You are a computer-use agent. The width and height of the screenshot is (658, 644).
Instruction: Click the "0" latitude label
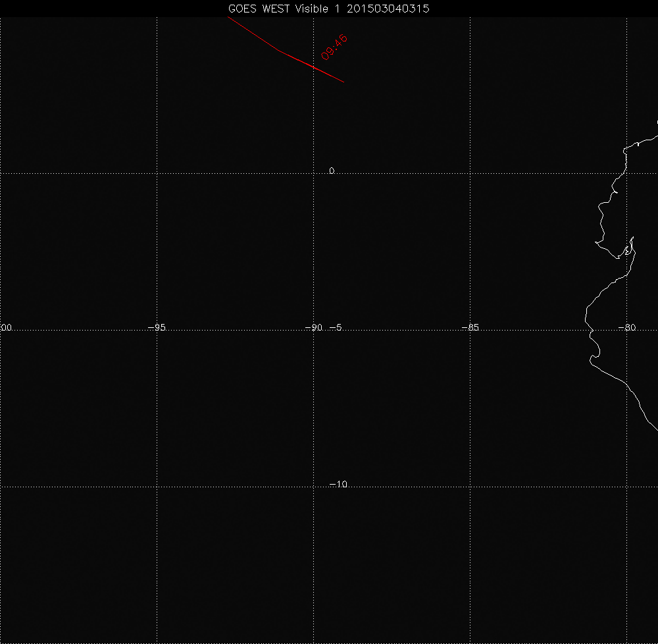click(x=332, y=171)
